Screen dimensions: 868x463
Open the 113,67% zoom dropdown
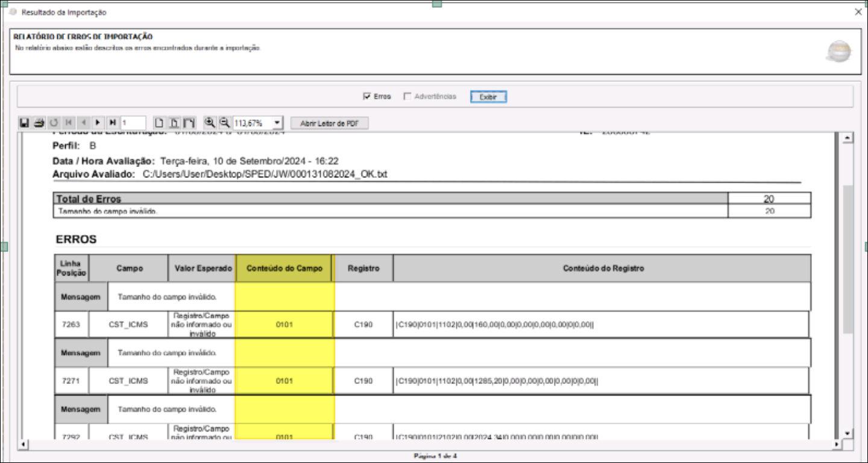[277, 123]
